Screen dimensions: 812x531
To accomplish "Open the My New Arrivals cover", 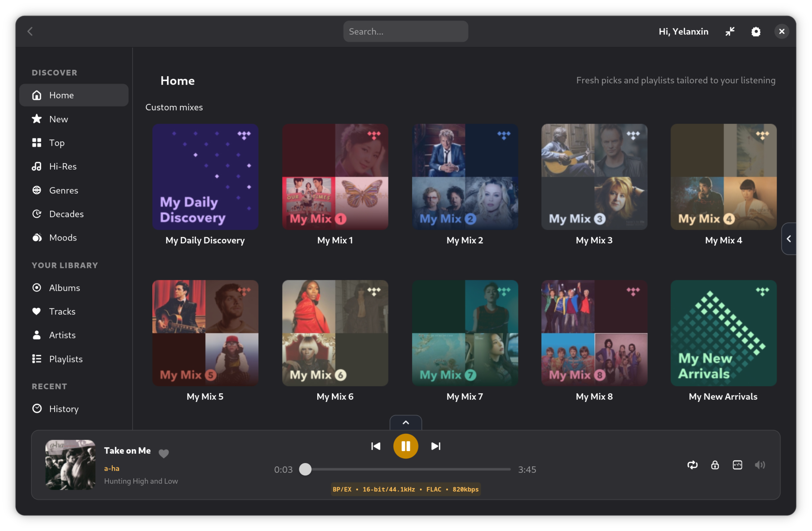I will pos(724,333).
